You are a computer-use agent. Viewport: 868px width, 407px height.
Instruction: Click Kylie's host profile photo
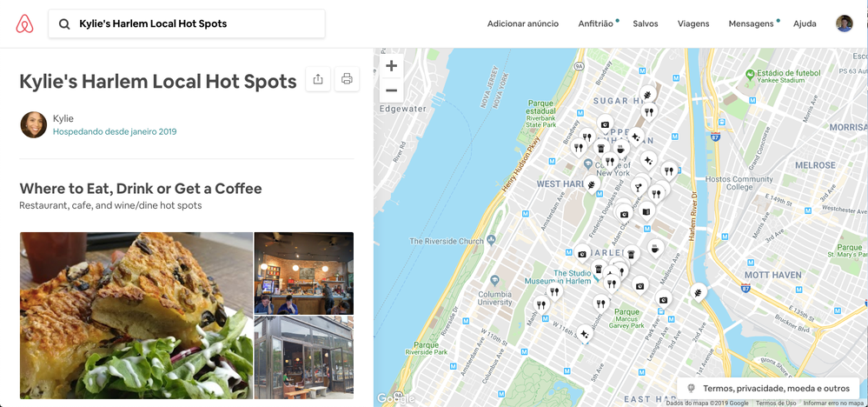[33, 124]
